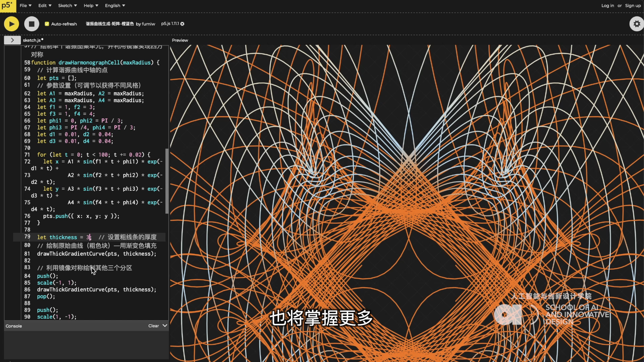Open the Edit menu
Viewport: 644px width, 362px height.
(44, 6)
